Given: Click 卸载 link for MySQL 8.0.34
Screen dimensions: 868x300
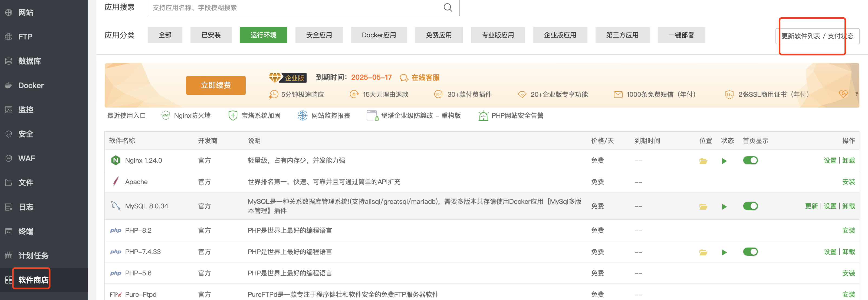Looking at the screenshot, I should click(849, 206).
